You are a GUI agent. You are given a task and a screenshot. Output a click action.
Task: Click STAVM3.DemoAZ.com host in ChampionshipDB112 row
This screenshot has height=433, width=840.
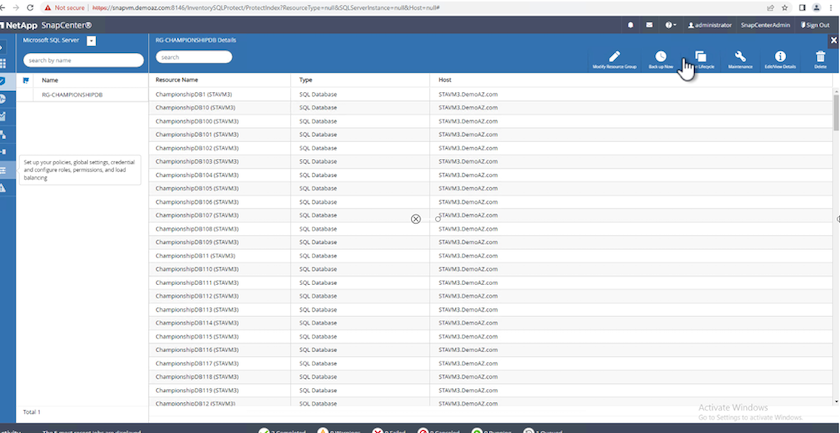(x=468, y=296)
